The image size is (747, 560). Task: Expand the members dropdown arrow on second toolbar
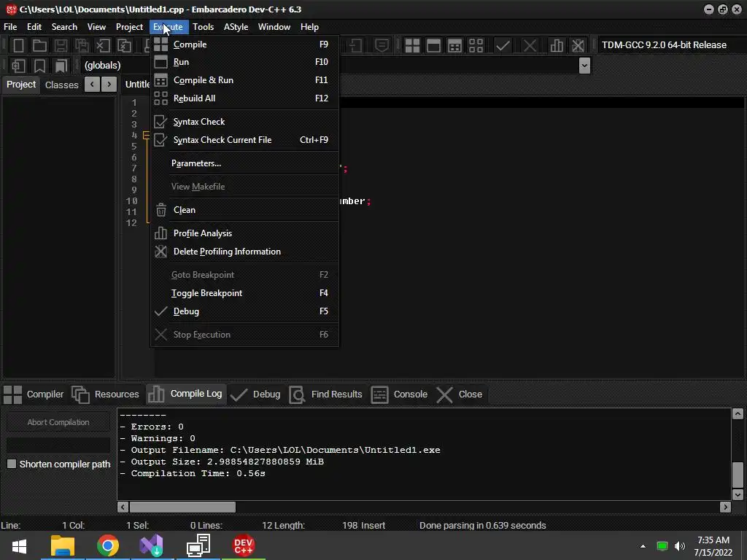click(584, 65)
